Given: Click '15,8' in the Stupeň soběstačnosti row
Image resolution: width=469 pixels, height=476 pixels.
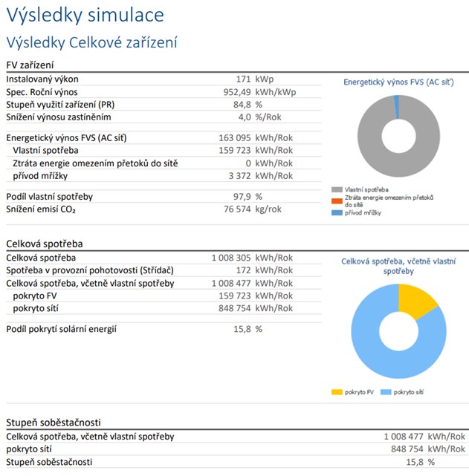Looking at the screenshot, I should 415,462.
